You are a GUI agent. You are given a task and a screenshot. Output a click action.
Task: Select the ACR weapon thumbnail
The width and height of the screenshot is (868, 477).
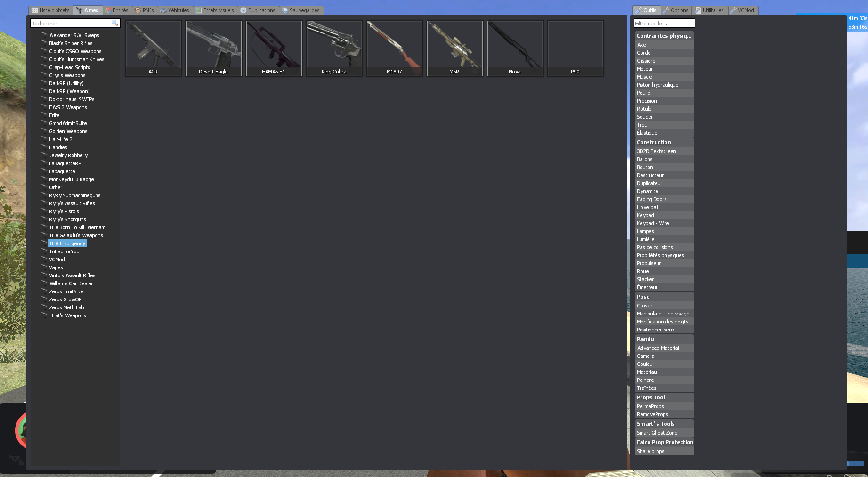point(153,48)
